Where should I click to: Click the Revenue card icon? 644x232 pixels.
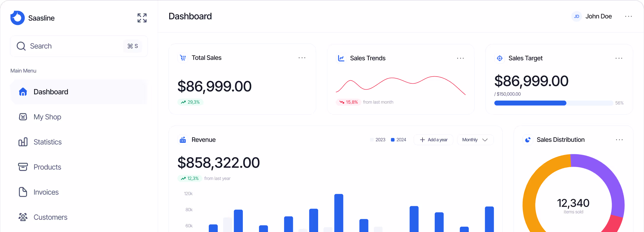(x=183, y=140)
